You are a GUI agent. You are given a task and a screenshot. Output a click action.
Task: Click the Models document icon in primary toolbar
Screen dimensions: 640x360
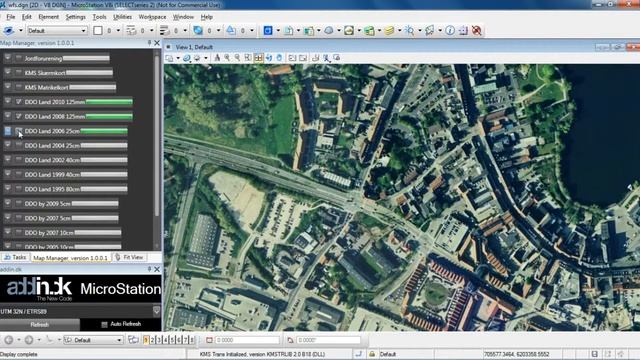click(288, 31)
